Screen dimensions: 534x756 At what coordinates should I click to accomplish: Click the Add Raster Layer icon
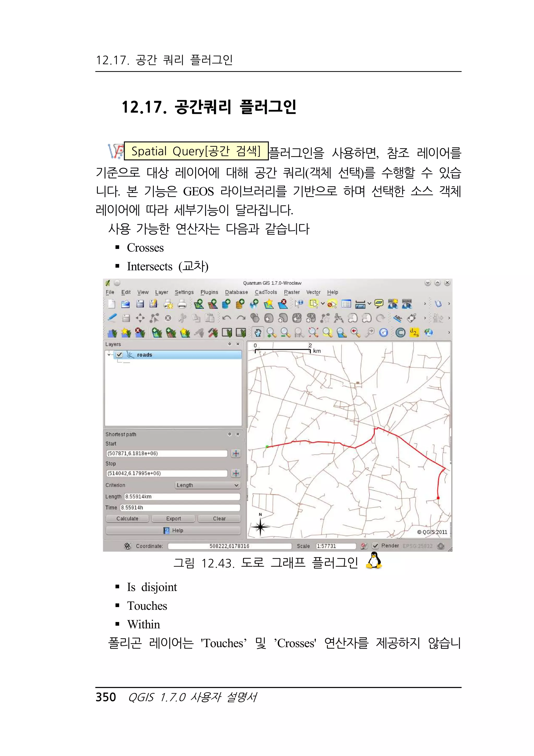(213, 304)
